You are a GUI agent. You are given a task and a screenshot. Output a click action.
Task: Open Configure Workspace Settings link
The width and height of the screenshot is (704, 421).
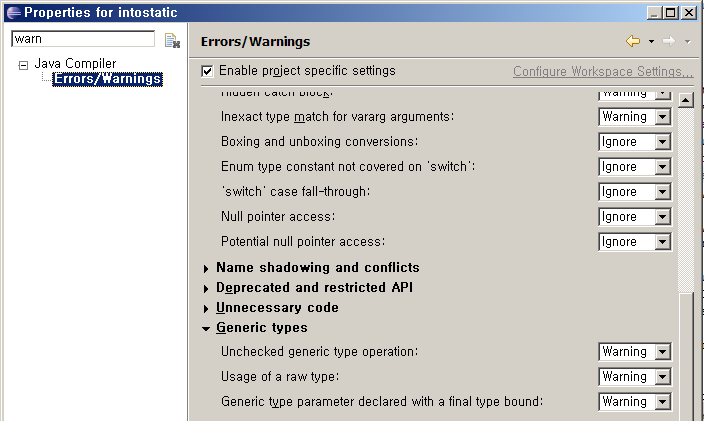603,71
